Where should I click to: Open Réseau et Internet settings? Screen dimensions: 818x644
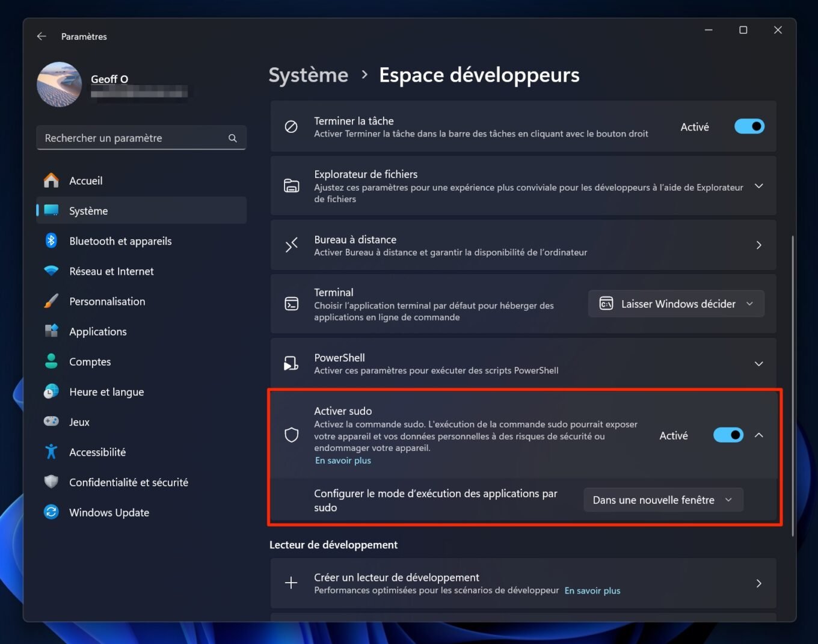coord(141,271)
